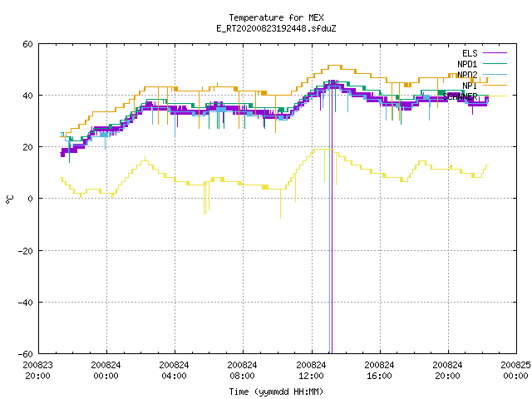Click the blue NPD2 legend line sample
Image resolution: width=532 pixels, height=399 pixels.
pos(495,74)
